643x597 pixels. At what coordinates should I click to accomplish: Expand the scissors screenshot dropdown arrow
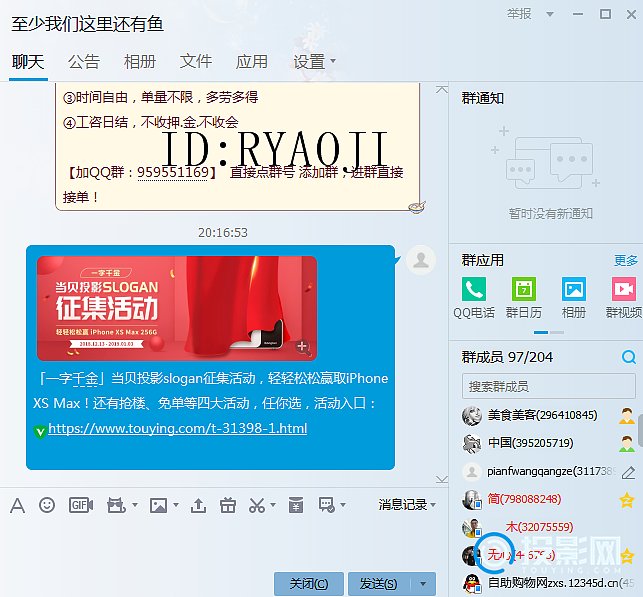(x=273, y=505)
